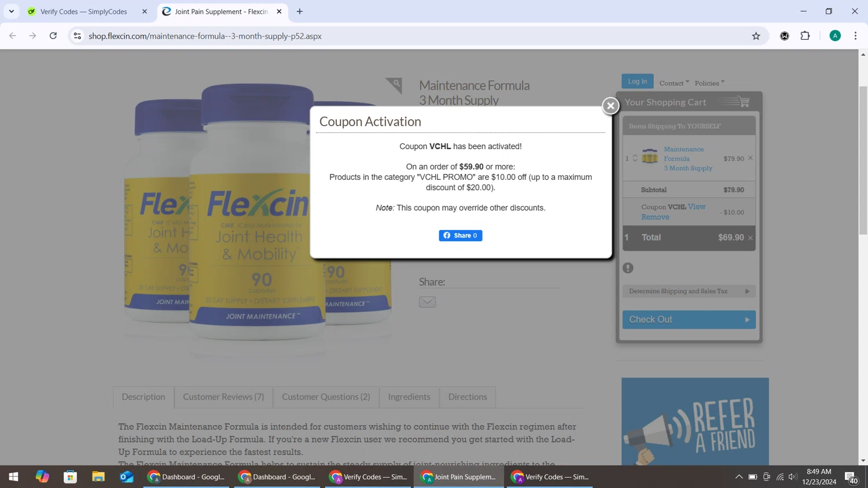
Task: Open Outlook from the taskbar
Action: click(x=127, y=477)
